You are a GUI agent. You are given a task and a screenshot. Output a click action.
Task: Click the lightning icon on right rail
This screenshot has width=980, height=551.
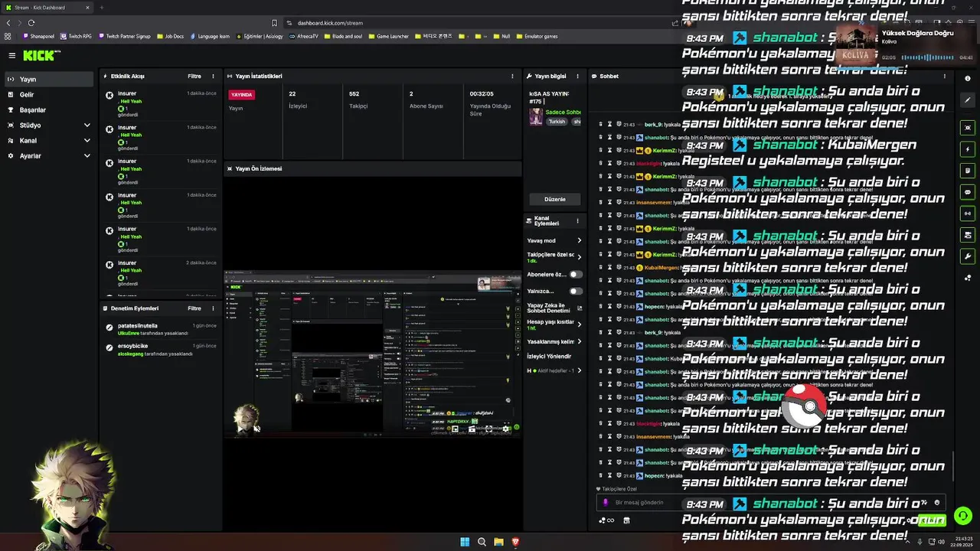[968, 149]
